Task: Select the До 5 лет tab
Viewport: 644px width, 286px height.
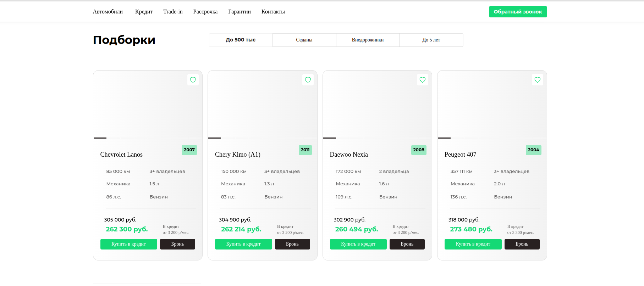Action: 431,40
